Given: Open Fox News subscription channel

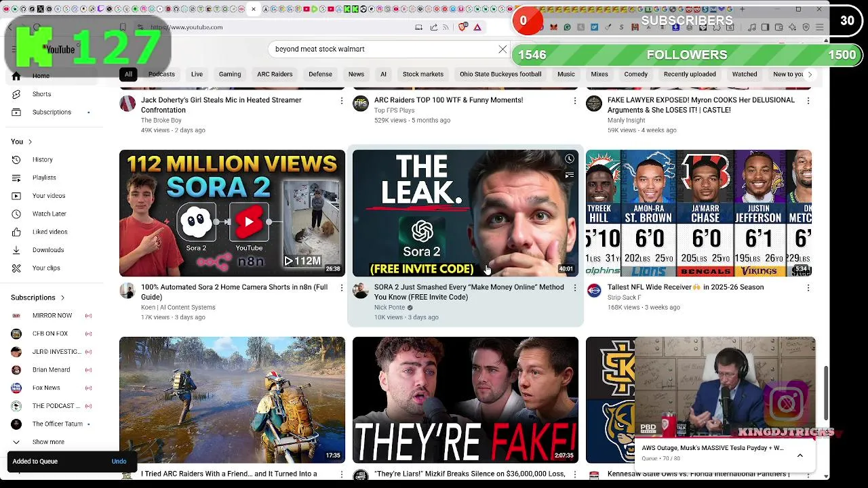Looking at the screenshot, I should click(46, 388).
